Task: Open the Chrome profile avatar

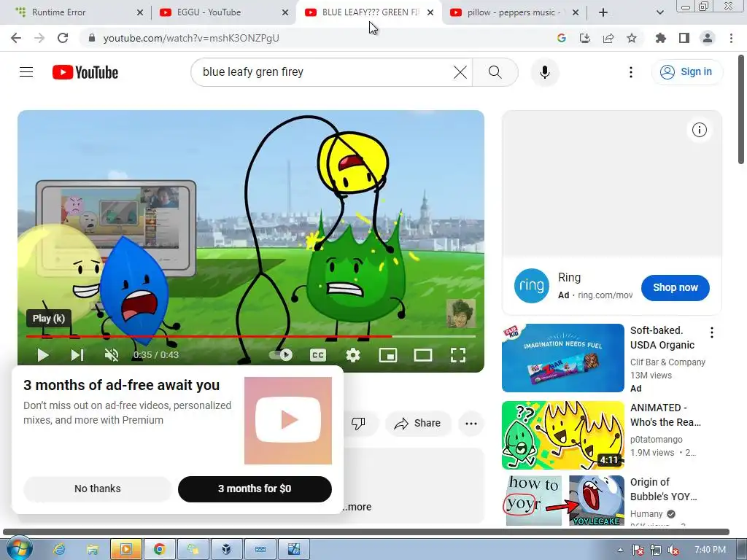Action: (708, 38)
